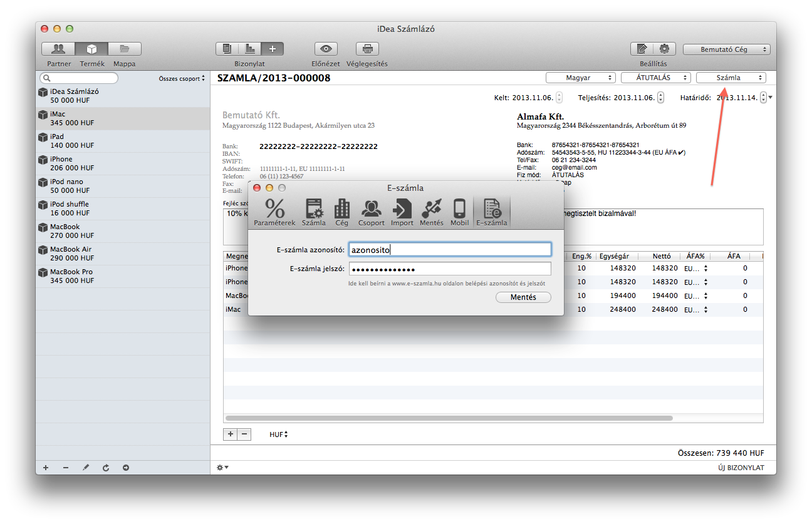Focus E-számla azonosító field
Viewport: 812px width, 524px height.
pyautogui.click(x=450, y=249)
